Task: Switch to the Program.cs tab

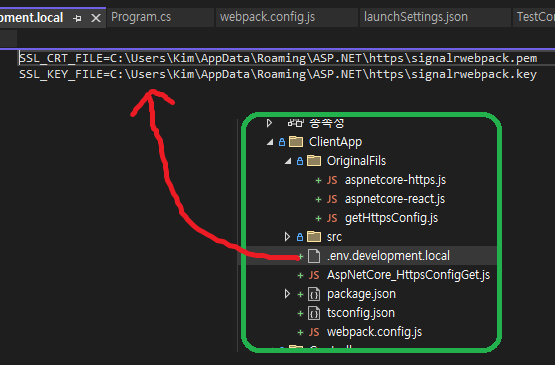Action: tap(141, 17)
